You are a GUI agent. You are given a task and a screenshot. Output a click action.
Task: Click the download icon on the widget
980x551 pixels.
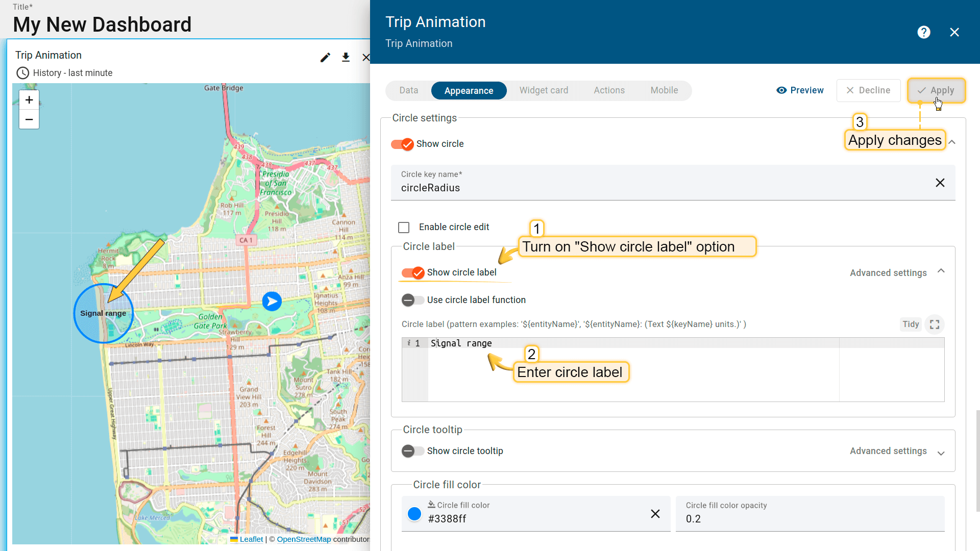[x=346, y=57]
